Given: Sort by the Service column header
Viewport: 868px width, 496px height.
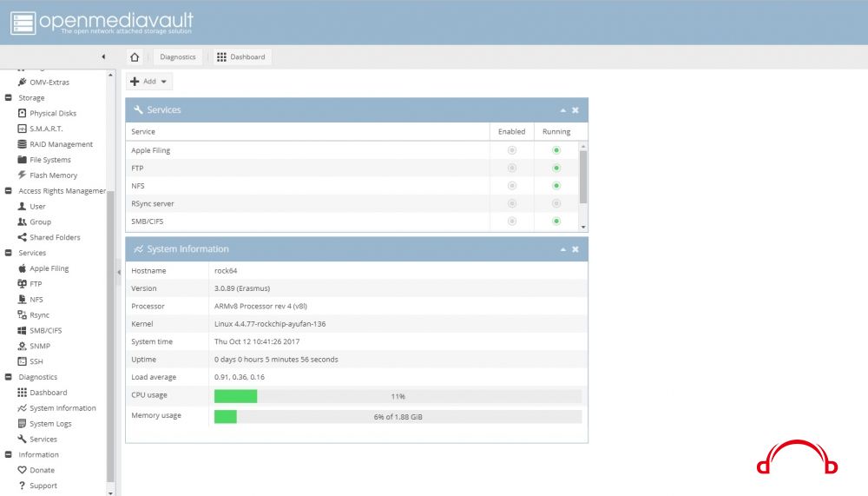Looking at the screenshot, I should coord(307,131).
